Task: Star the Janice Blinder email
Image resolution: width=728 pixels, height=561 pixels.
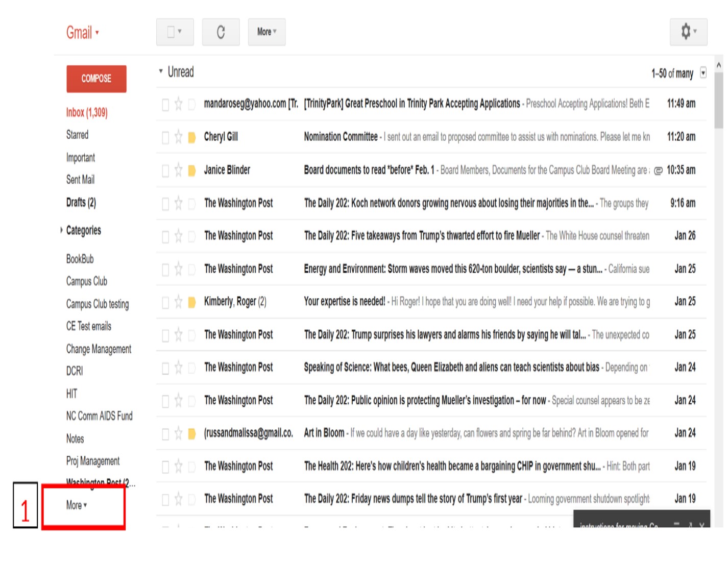Action: coord(178,170)
